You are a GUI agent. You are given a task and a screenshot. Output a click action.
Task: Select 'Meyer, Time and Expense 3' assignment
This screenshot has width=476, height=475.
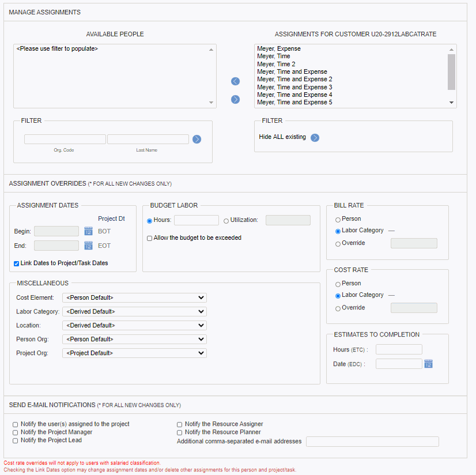pos(294,87)
